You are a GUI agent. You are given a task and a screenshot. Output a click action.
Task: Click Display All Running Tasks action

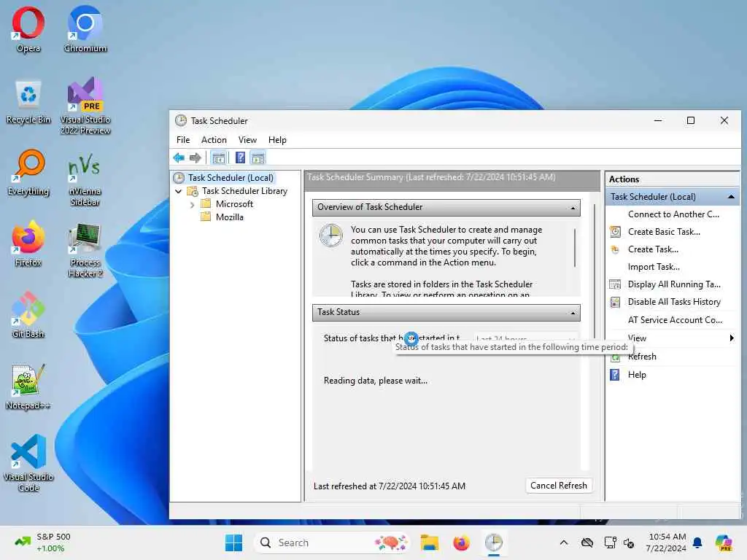(x=673, y=284)
